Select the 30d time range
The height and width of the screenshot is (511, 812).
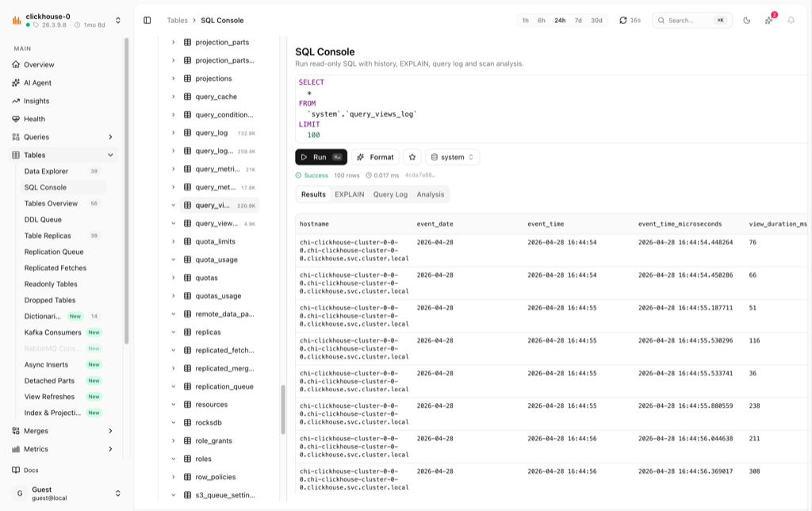coord(597,20)
